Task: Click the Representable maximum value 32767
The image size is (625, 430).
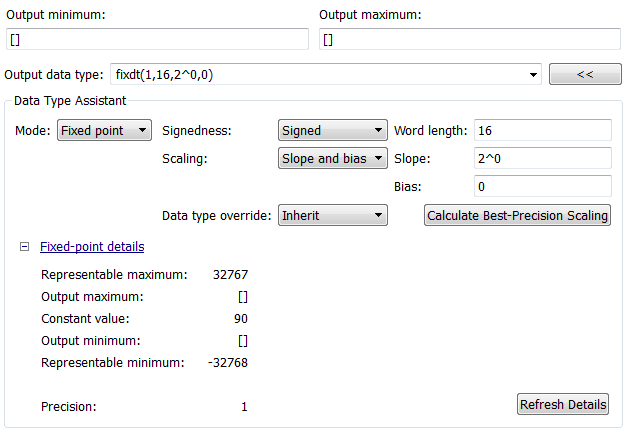Action: pyautogui.click(x=231, y=274)
